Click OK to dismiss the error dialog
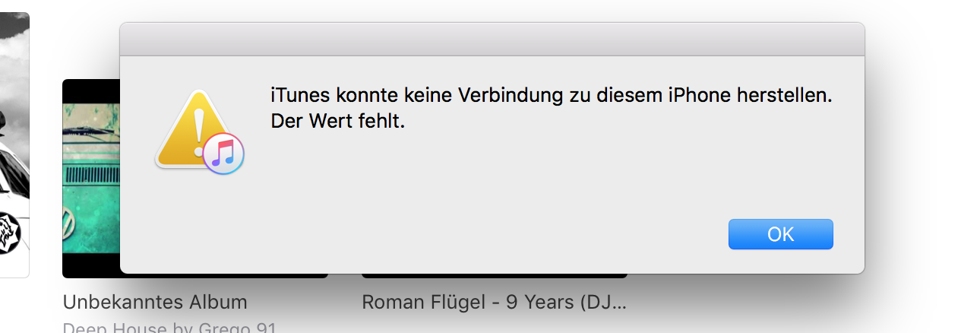This screenshot has width=980, height=333. 780,234
